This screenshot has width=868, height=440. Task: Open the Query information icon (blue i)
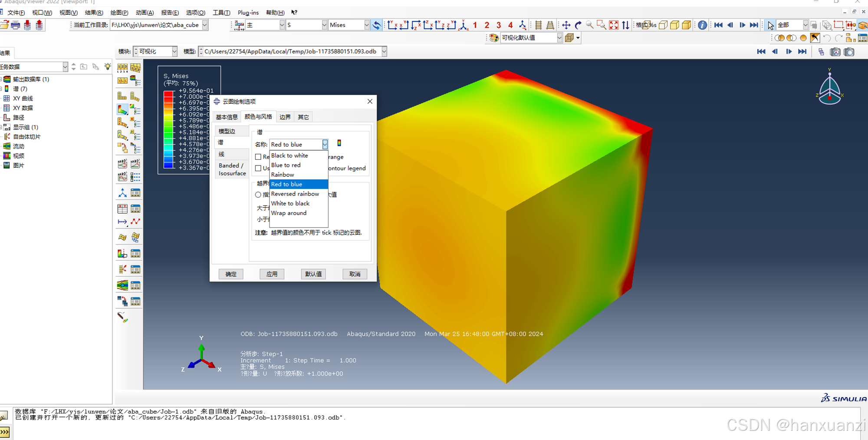point(702,25)
